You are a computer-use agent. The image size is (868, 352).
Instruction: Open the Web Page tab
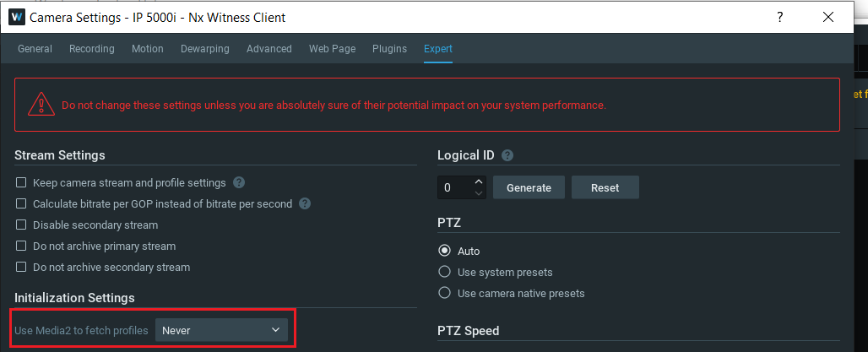point(332,49)
